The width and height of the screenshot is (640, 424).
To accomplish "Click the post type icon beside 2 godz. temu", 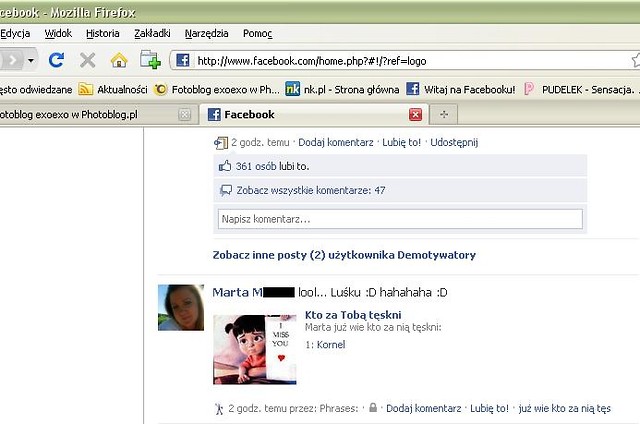I will pyautogui.click(x=221, y=143).
